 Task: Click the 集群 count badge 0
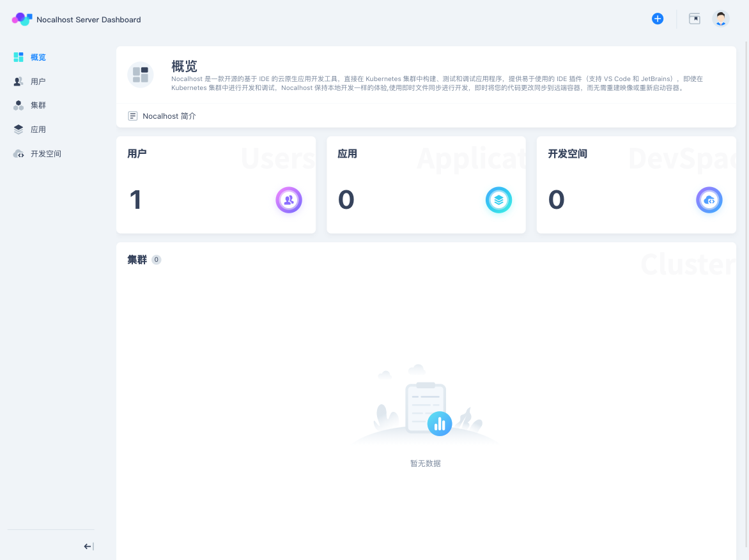(156, 260)
